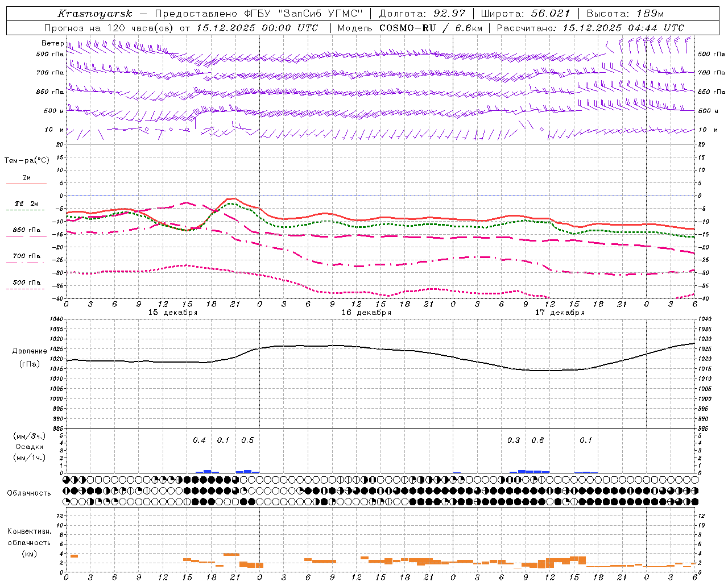Click the 0.4 precipitation value
This screenshot has height=582, width=728.
pyautogui.click(x=199, y=440)
